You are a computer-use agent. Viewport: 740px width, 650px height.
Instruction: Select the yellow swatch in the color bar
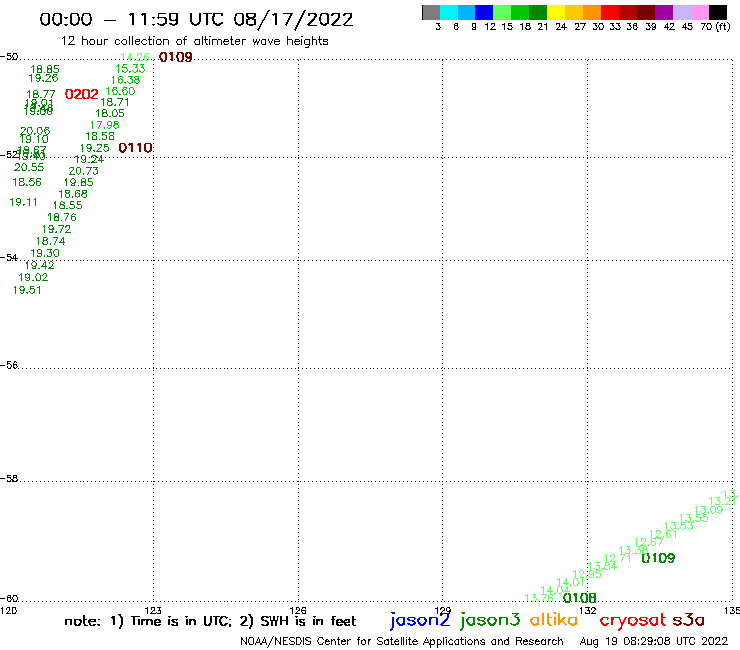coord(556,12)
